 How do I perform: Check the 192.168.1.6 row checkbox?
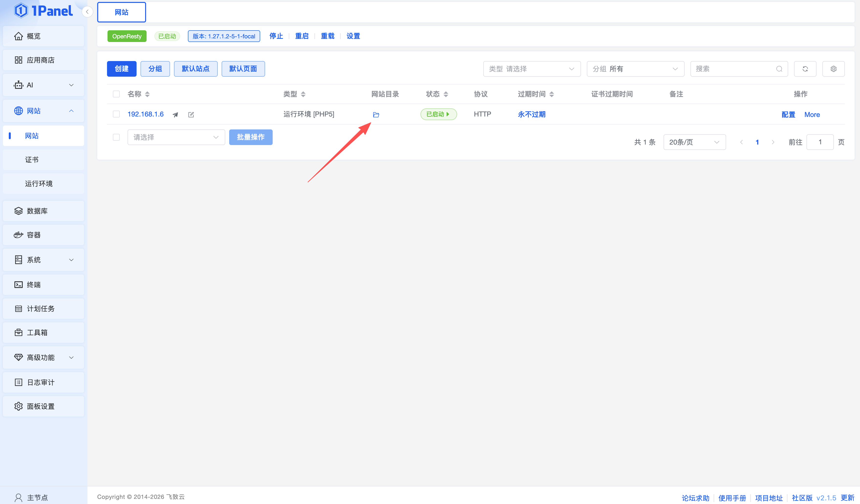coord(116,114)
